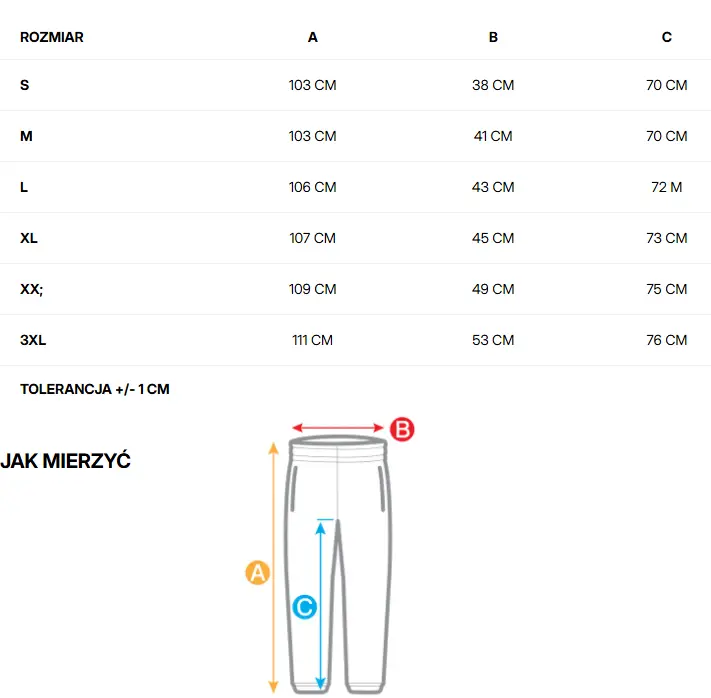Select the C column header
The width and height of the screenshot is (711, 698).
click(x=667, y=37)
